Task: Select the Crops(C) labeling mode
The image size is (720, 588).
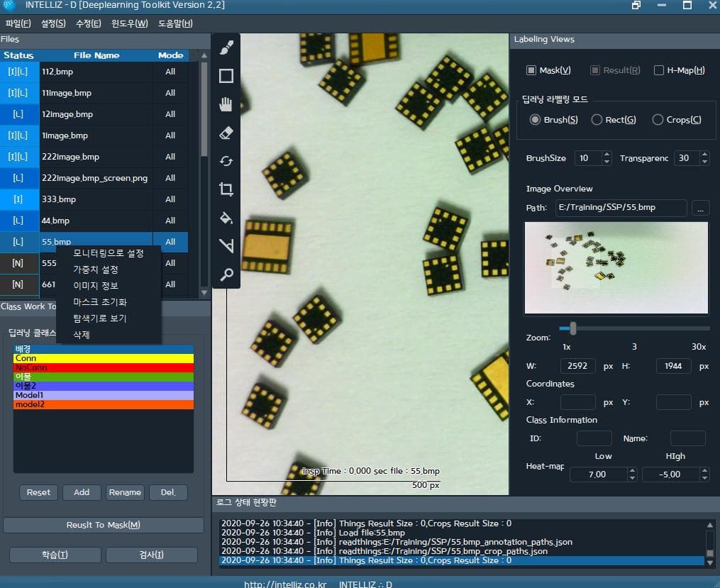Action: (x=658, y=120)
